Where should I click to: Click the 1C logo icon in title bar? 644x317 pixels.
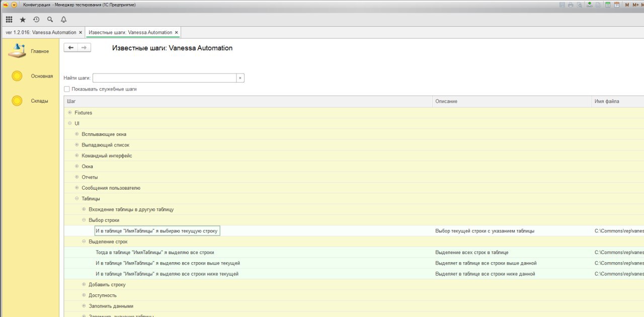(5, 5)
